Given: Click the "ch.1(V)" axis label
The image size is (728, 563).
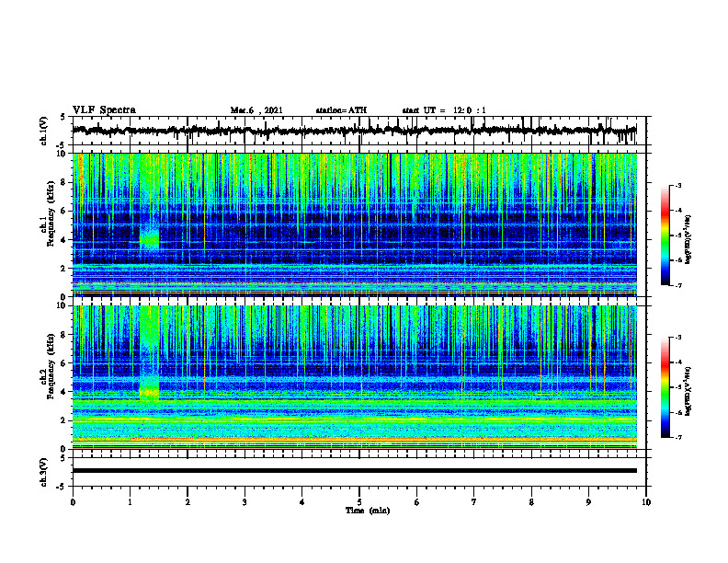Looking at the screenshot, I should tap(44, 131).
